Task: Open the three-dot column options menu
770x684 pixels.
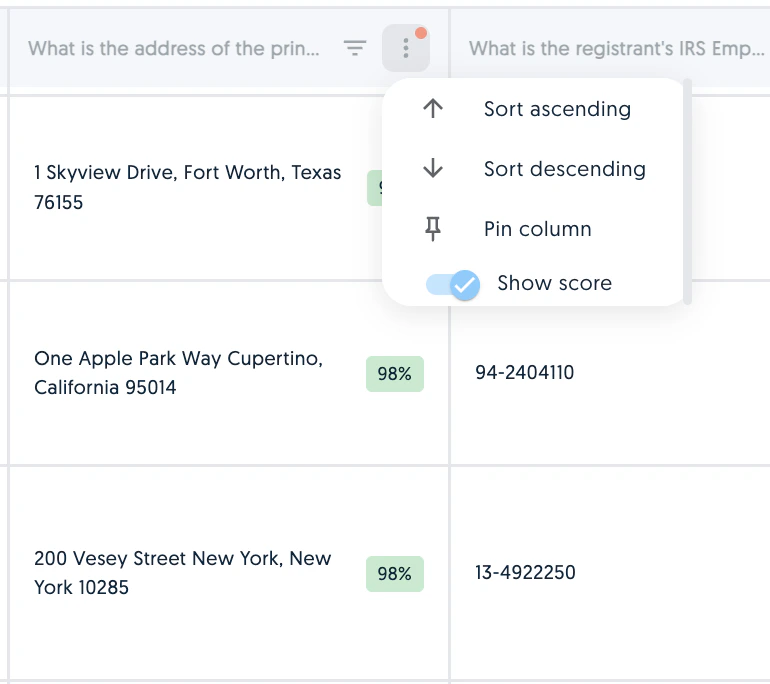Action: click(x=406, y=48)
